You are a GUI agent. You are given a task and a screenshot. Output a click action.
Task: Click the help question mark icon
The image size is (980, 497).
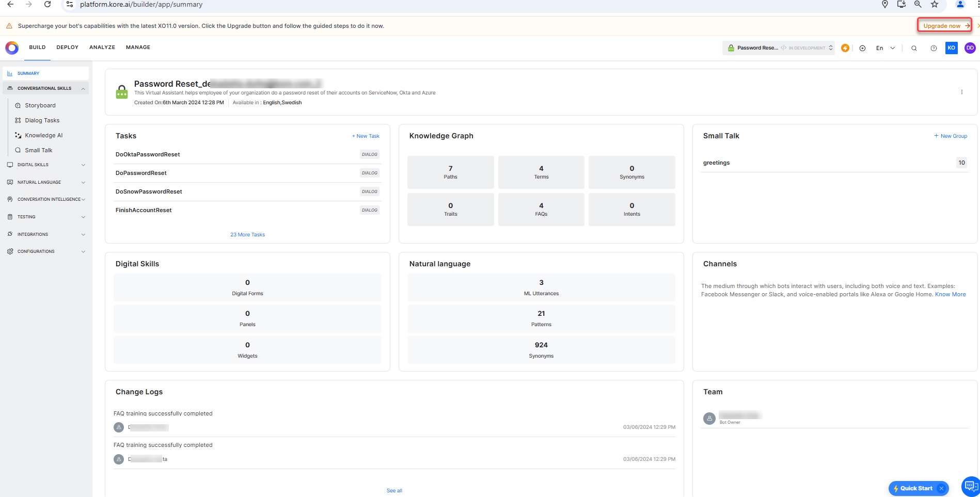tap(934, 48)
